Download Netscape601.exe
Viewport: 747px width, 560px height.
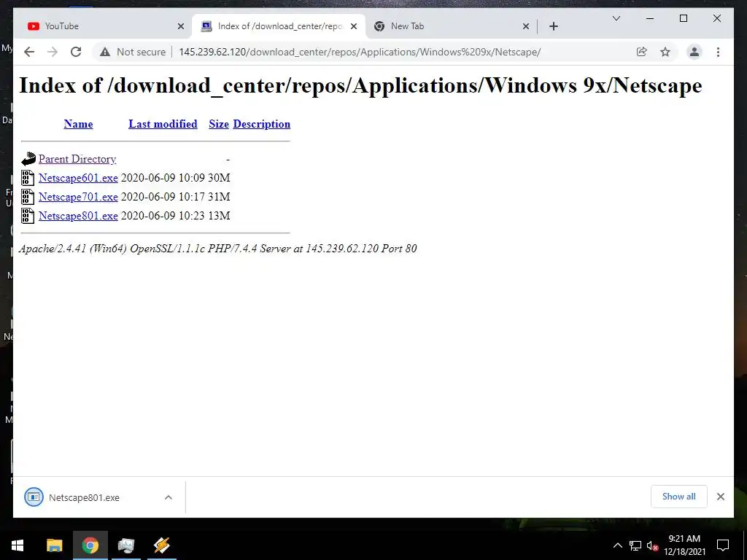78,178
